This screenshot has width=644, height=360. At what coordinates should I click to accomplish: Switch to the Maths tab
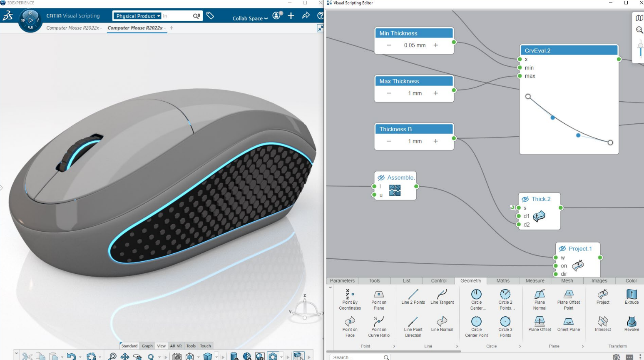502,281
